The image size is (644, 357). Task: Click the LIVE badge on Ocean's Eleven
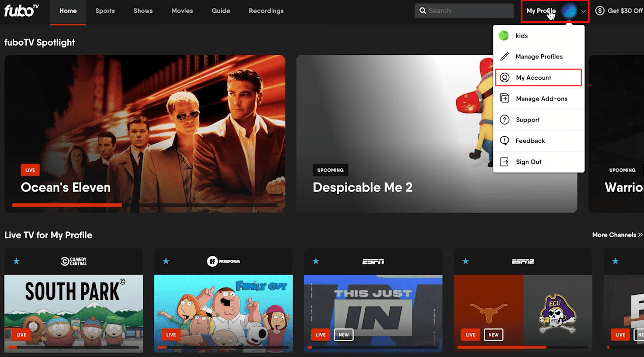point(30,170)
